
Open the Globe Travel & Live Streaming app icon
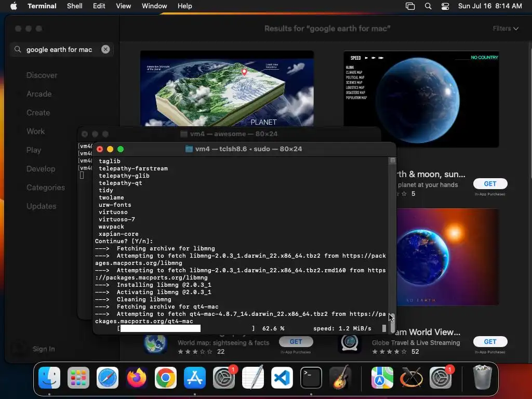click(x=350, y=344)
